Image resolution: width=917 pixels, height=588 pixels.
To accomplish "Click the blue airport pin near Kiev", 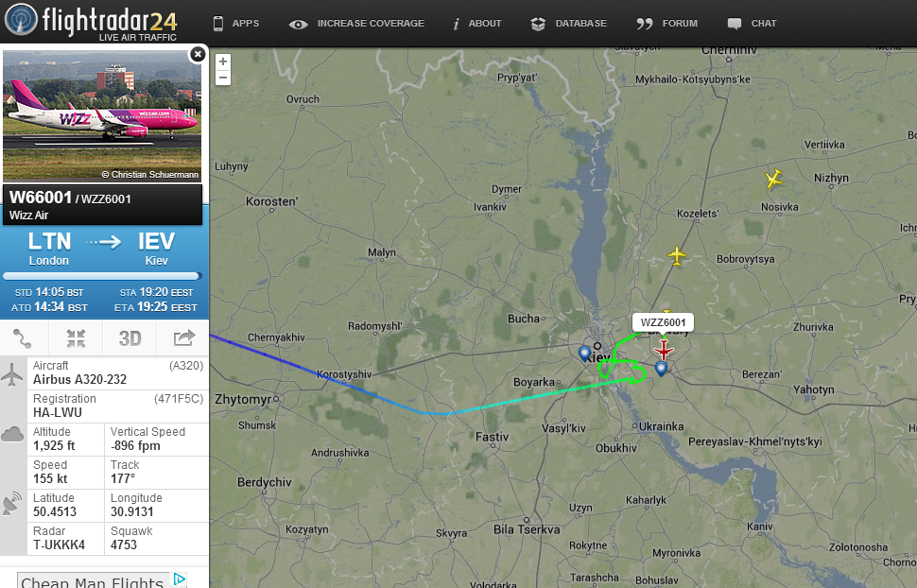I will (x=584, y=354).
